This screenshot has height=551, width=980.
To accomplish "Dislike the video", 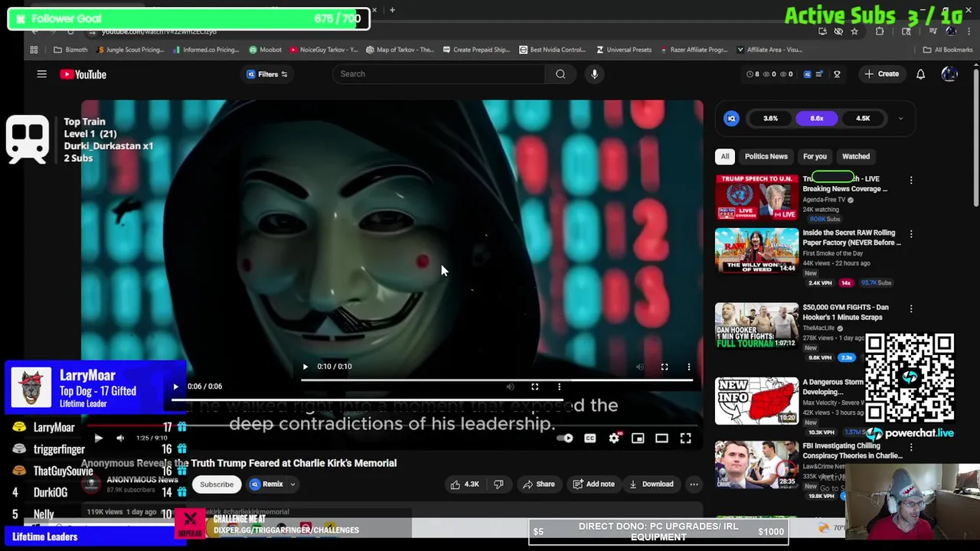I will (498, 484).
